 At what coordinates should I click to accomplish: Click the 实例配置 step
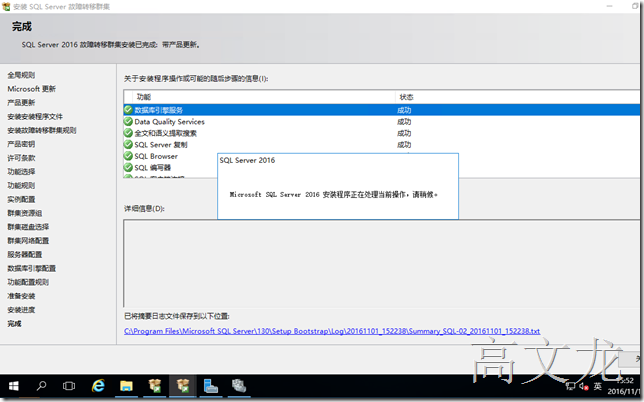coord(21,199)
